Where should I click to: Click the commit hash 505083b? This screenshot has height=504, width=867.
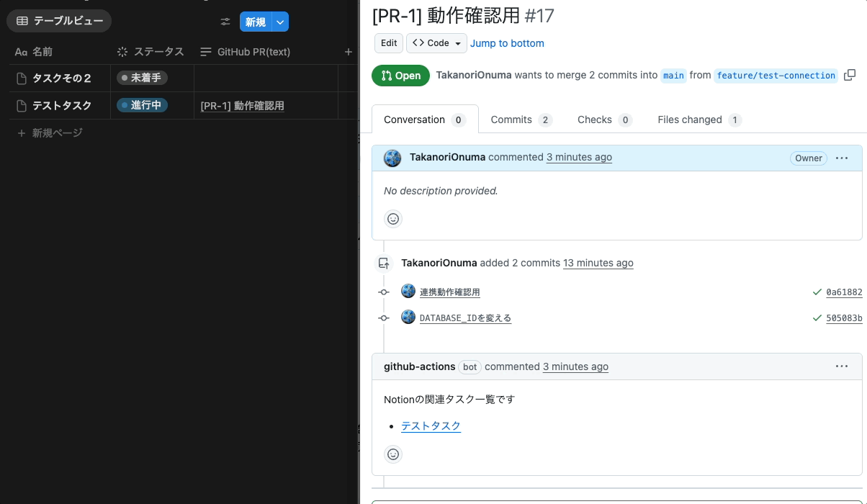coord(844,318)
